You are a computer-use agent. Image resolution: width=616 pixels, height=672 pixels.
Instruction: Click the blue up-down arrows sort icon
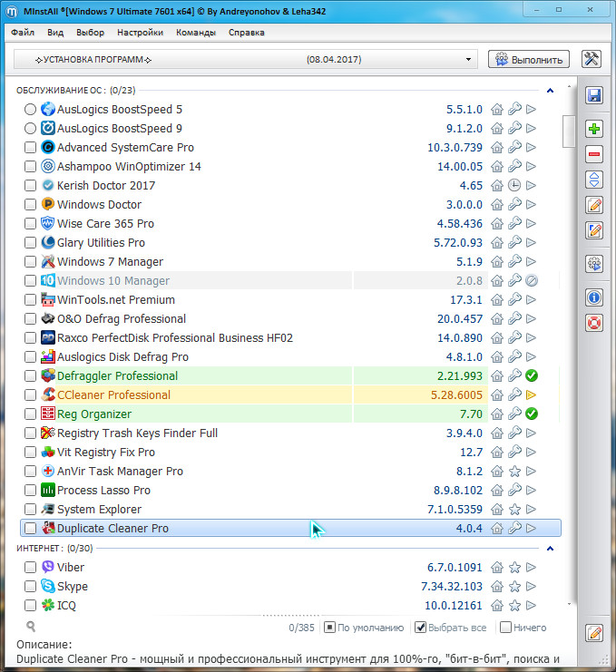pyautogui.click(x=594, y=180)
